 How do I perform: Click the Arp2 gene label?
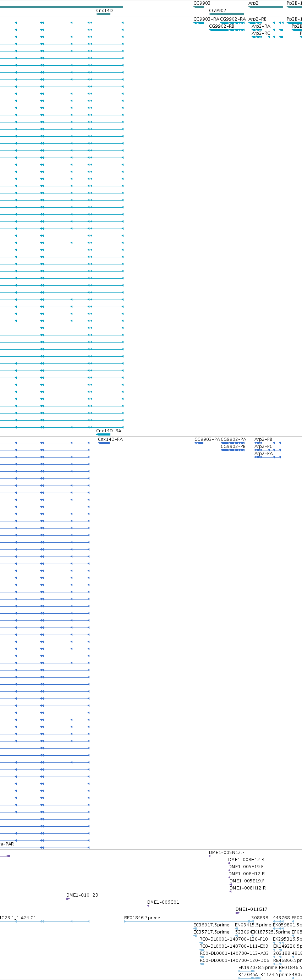tap(253, 3)
